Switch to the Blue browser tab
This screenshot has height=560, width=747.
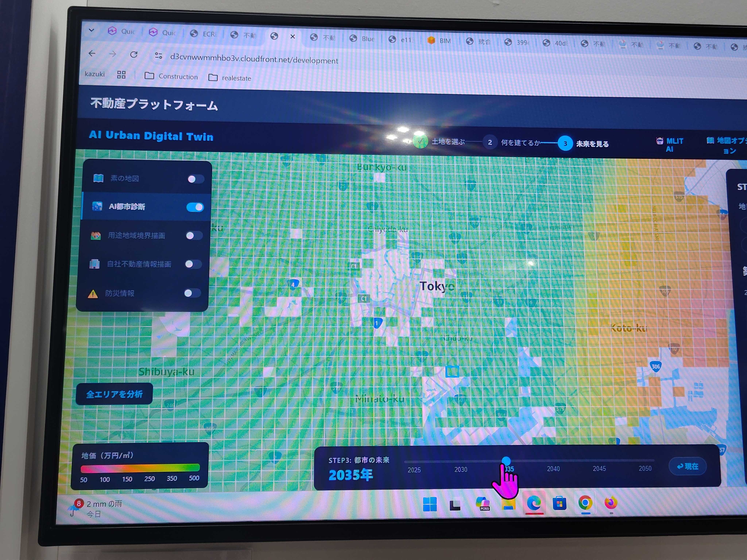(x=362, y=39)
